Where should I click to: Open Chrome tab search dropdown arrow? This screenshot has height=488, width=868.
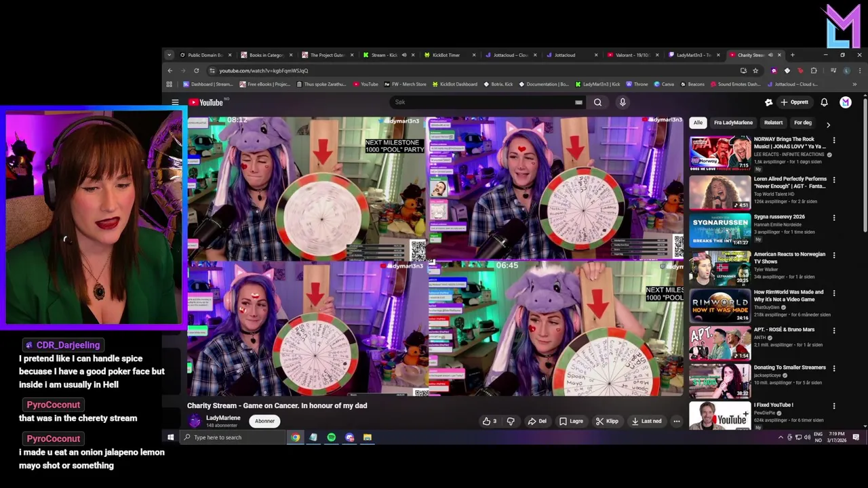point(170,55)
